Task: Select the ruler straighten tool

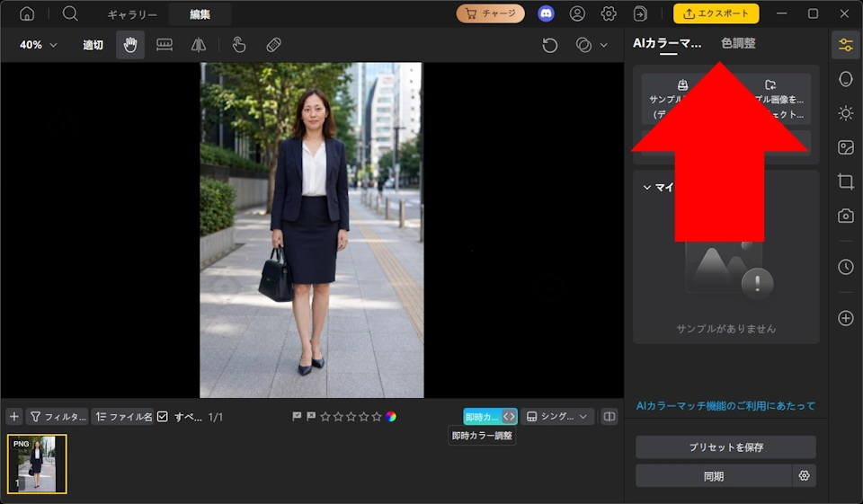Action: (x=164, y=45)
